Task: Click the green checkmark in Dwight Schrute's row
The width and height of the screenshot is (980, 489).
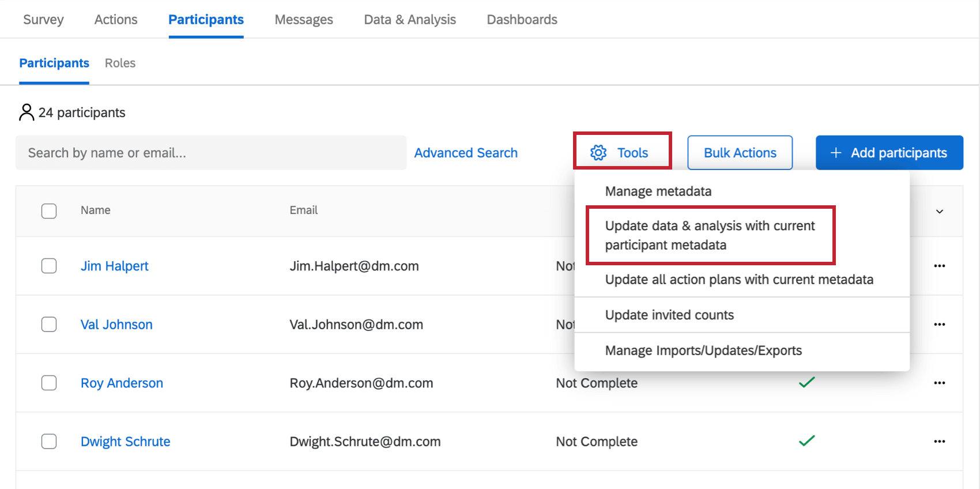Action: click(x=806, y=441)
